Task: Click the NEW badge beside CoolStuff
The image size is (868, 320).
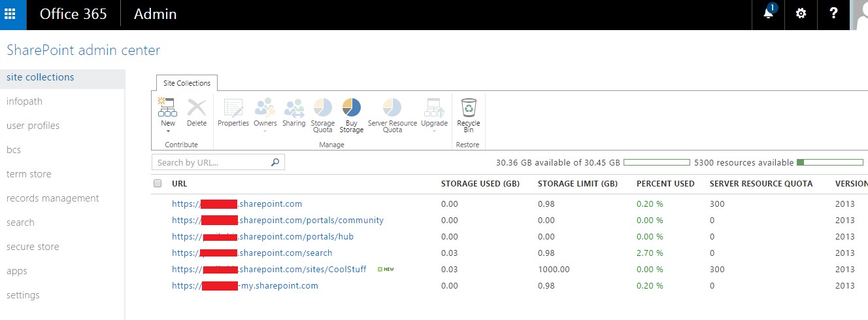Action: click(x=386, y=269)
